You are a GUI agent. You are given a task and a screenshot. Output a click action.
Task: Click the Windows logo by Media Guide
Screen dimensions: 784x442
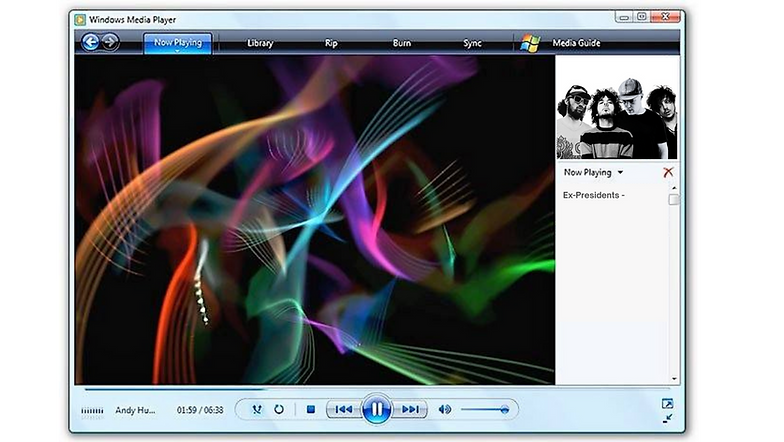[x=530, y=43]
